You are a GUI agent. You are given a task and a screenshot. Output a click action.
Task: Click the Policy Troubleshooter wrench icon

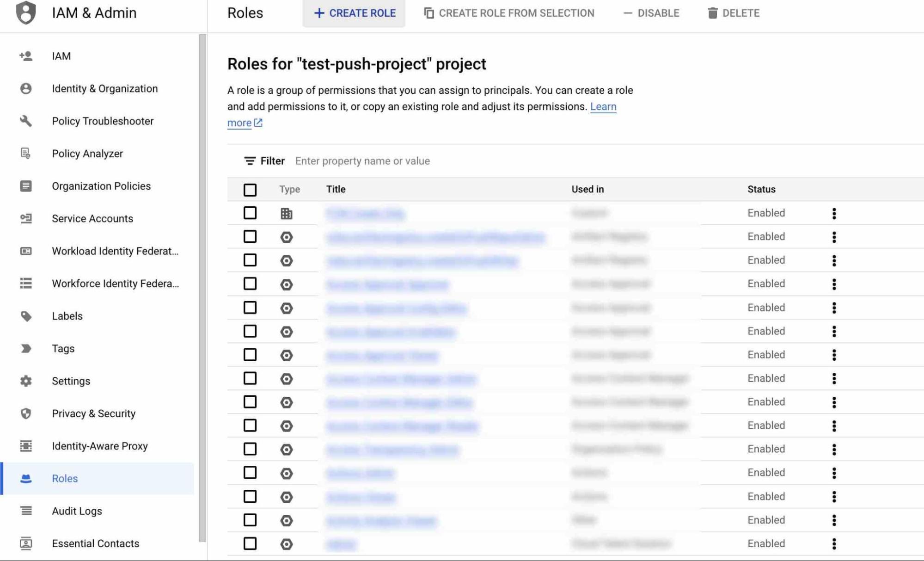(x=26, y=121)
